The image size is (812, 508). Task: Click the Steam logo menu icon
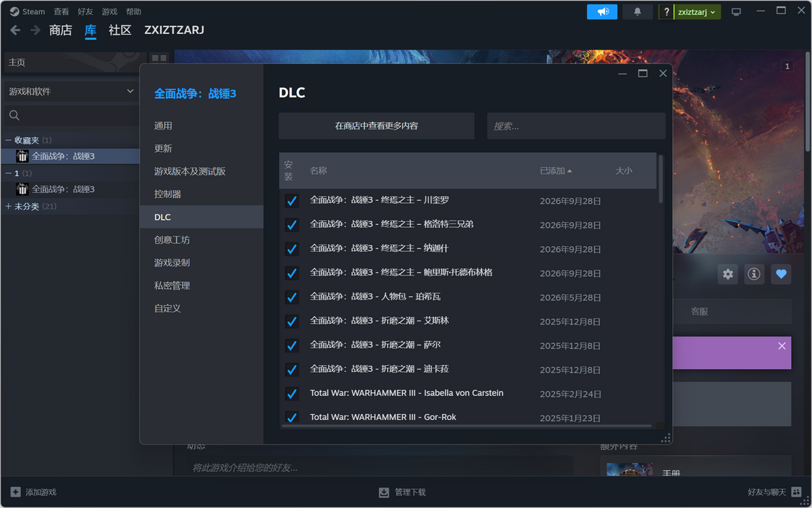pyautogui.click(x=14, y=11)
